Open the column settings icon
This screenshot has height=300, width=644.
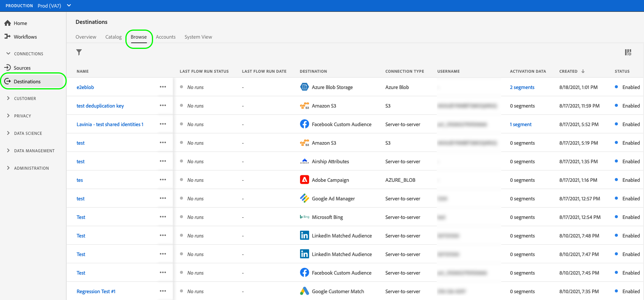pos(628,52)
